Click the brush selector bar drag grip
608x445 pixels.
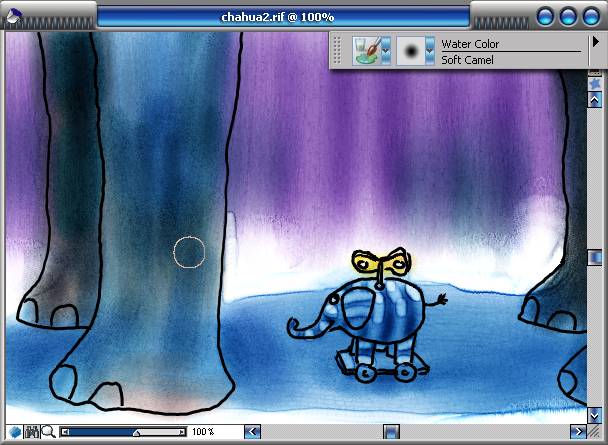coord(337,50)
